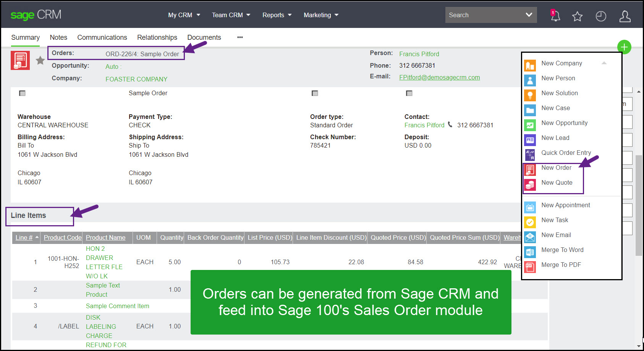Select New Order from the add menu
The image size is (644, 351).
[x=556, y=167]
